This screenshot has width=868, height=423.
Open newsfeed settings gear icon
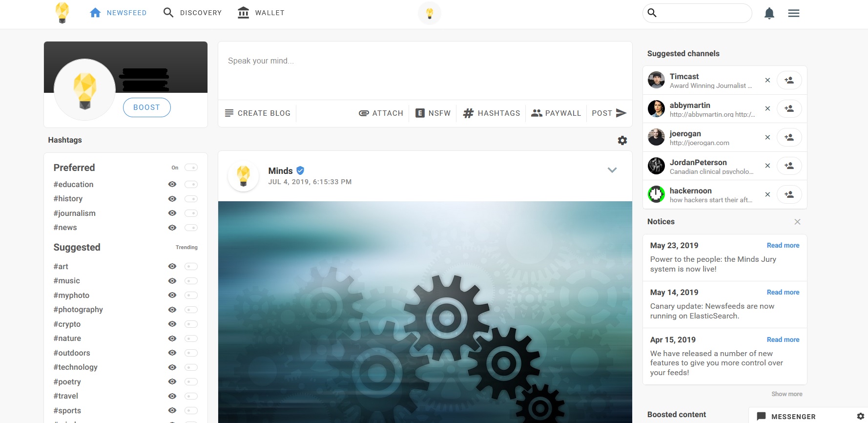(622, 140)
